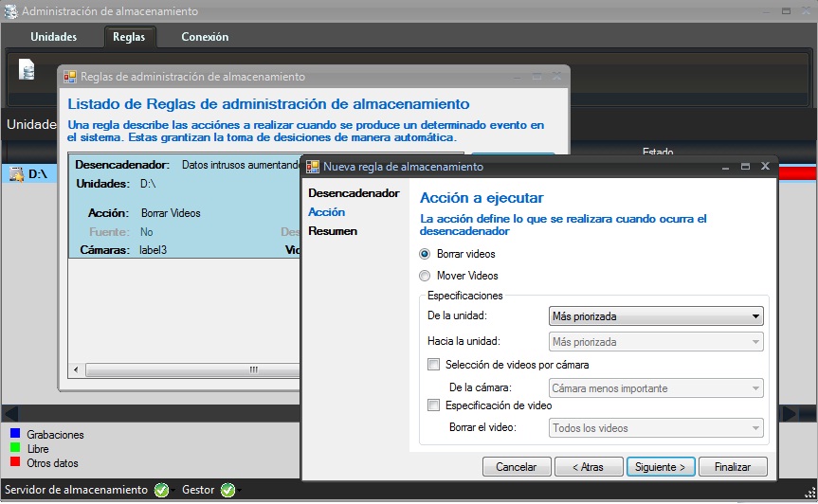818x504 pixels.
Task: Click the Servidor de almacenamiento green check icon
Action: [161, 490]
